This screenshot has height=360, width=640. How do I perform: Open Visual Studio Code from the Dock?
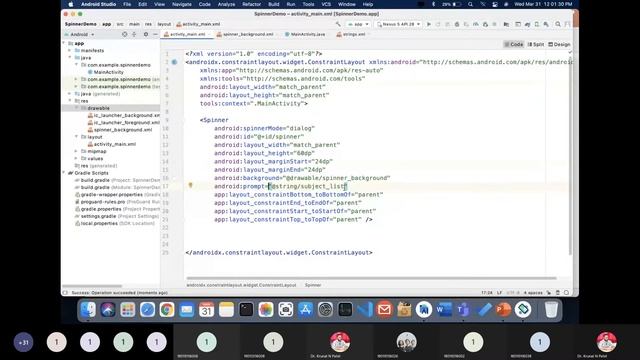pyautogui.click(x=365, y=310)
